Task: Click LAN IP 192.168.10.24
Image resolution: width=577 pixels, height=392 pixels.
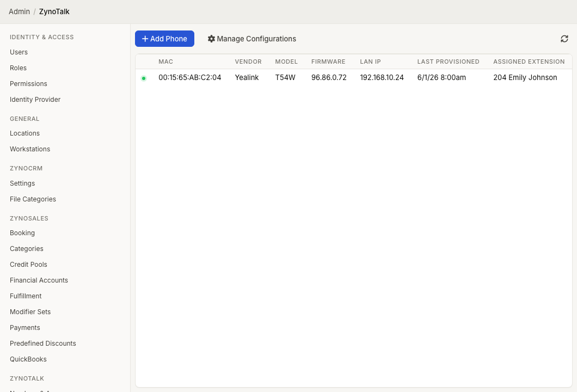Action: tap(382, 78)
